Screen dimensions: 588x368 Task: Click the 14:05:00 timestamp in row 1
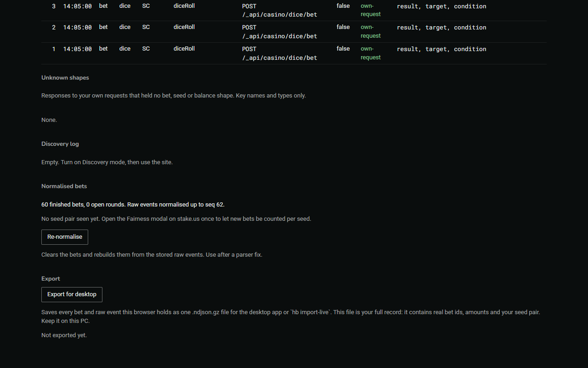pyautogui.click(x=77, y=49)
